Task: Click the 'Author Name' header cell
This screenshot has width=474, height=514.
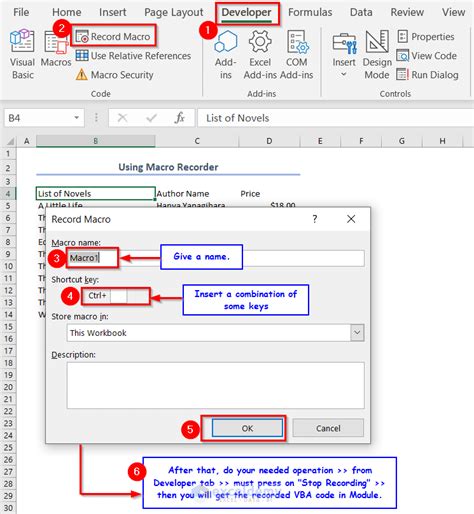Action: tap(197, 194)
